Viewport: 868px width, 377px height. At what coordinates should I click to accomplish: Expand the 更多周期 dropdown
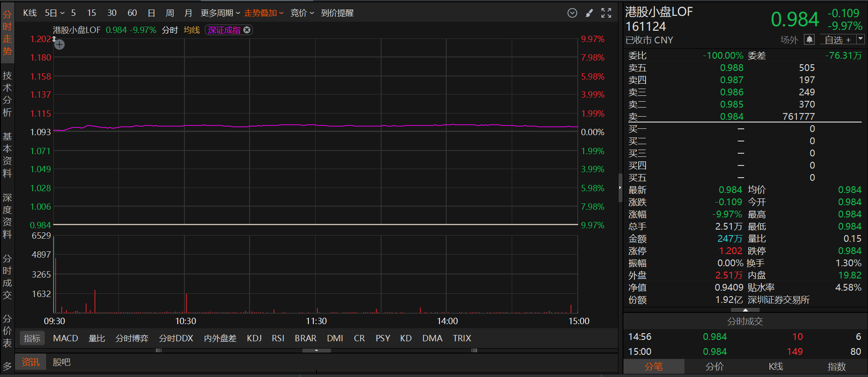[x=220, y=13]
